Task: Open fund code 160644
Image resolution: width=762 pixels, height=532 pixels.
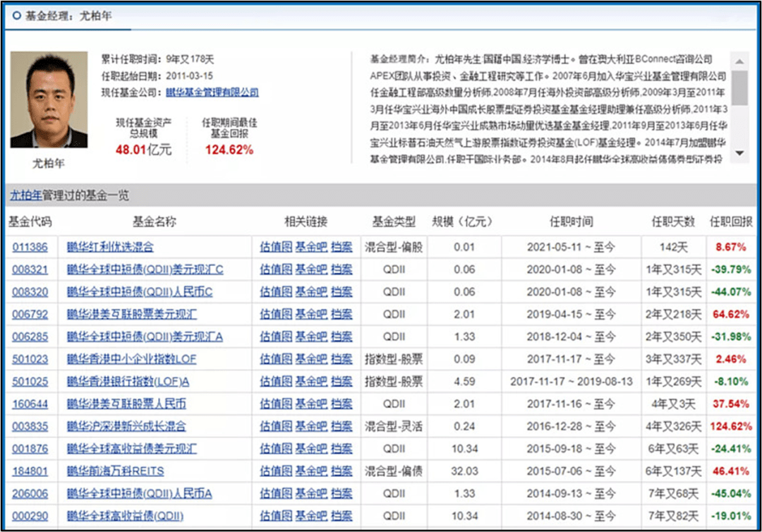Action: coord(30,404)
